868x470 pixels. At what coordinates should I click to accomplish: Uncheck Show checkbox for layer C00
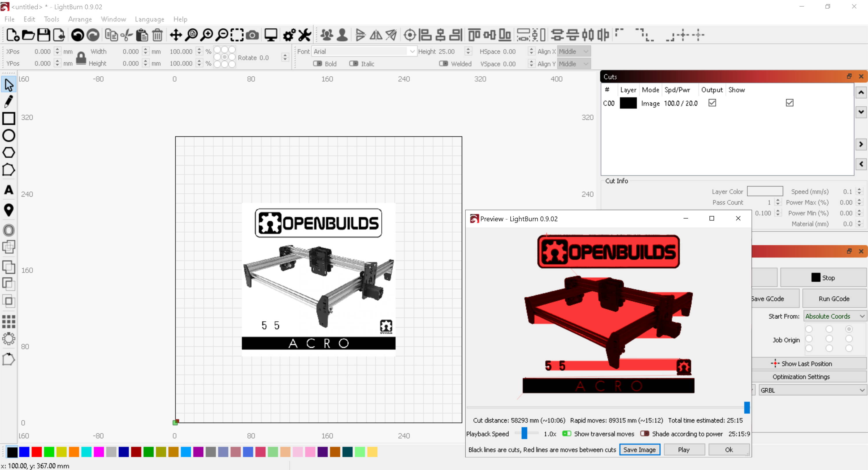(790, 103)
